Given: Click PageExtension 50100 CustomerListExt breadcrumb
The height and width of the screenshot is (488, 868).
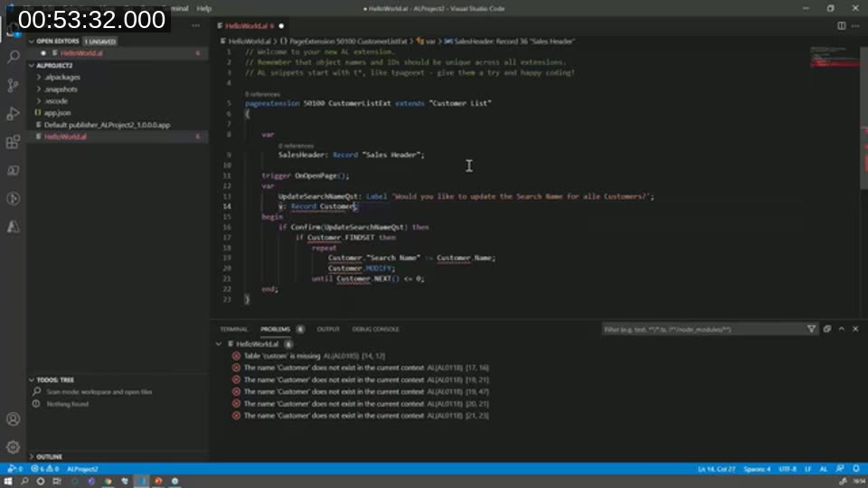Looking at the screenshot, I should (x=347, y=42).
